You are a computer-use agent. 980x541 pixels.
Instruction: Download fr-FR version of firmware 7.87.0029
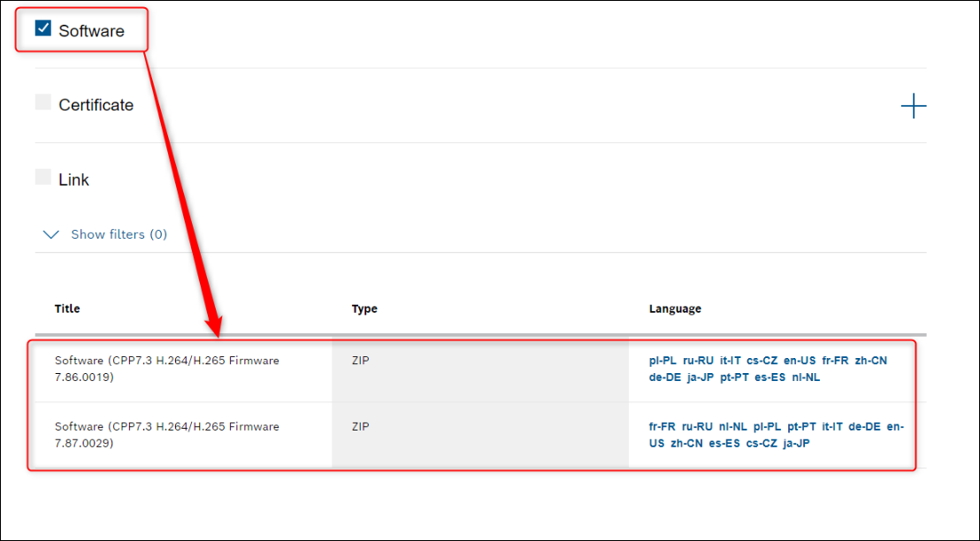point(662,426)
